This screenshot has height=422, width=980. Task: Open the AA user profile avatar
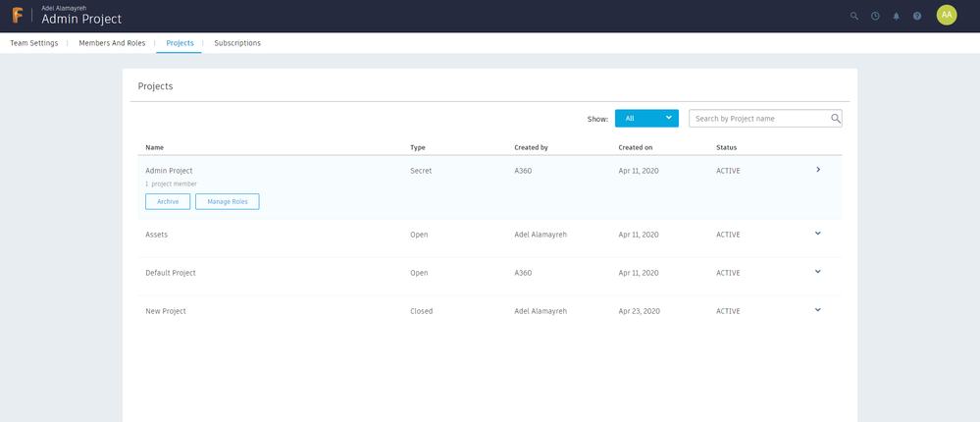947,15
